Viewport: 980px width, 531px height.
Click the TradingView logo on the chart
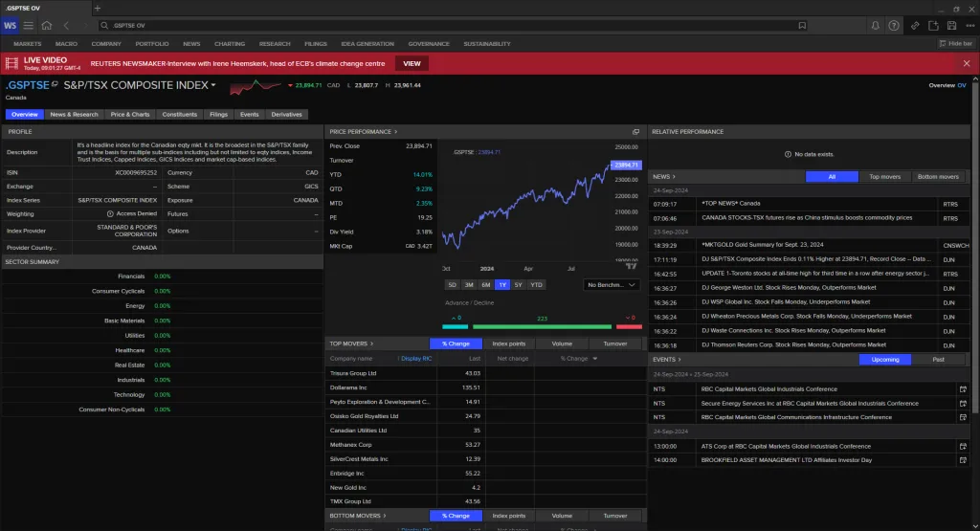coord(632,266)
